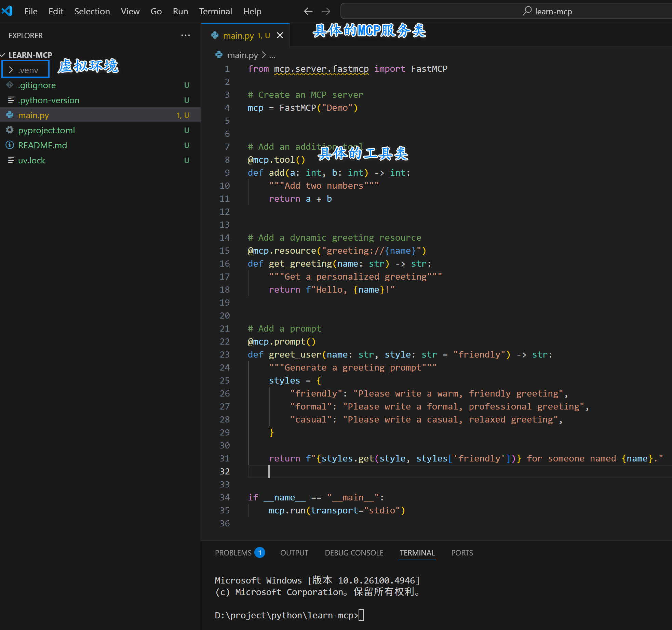Click line number 32 in the gutter
The width and height of the screenshot is (672, 630).
pyautogui.click(x=225, y=471)
